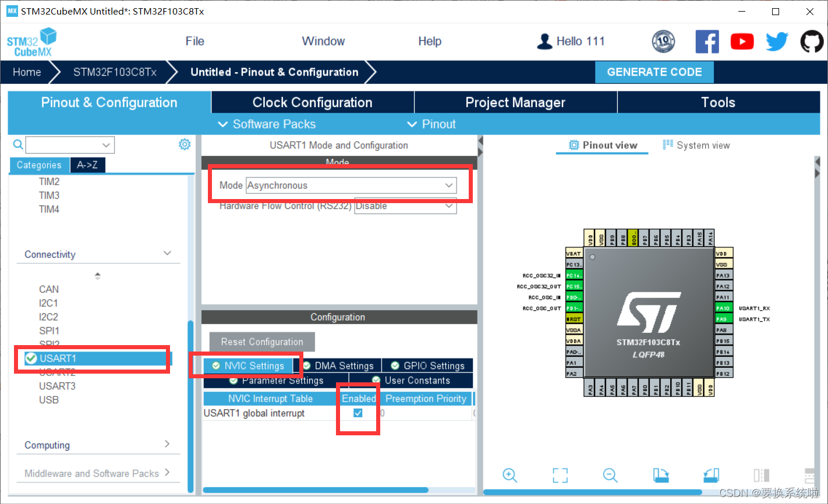Zoom out of the pinout view
This screenshot has width=828, height=504.
[610, 475]
